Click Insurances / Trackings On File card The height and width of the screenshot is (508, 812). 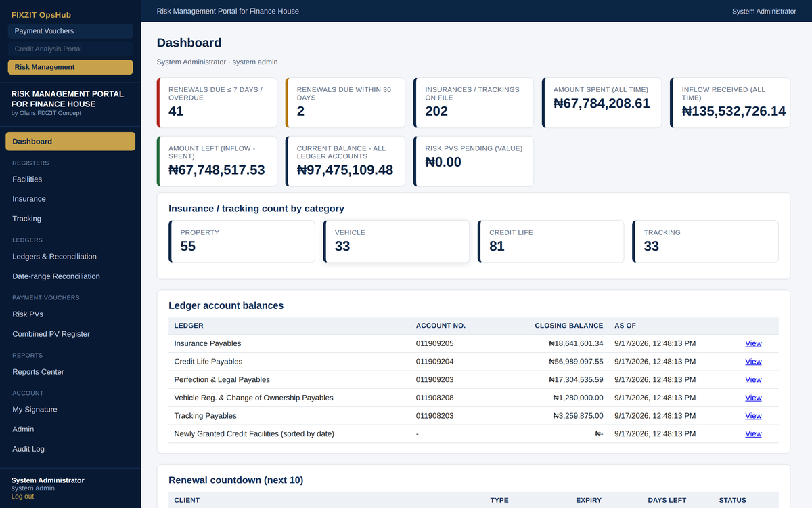[474, 102]
